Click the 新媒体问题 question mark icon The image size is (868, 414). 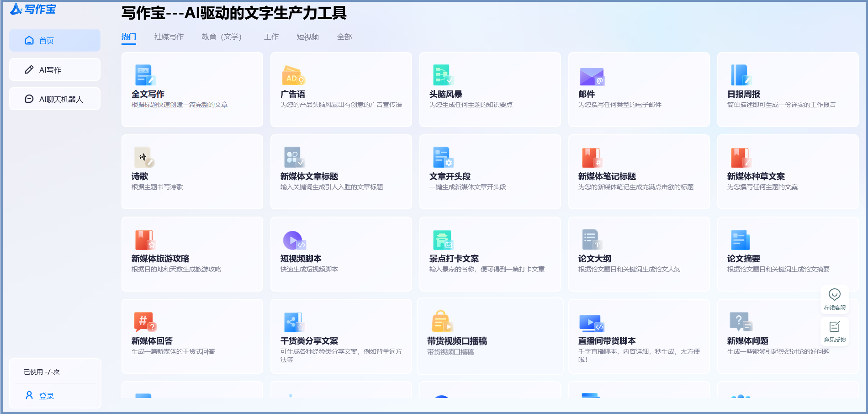tap(741, 322)
